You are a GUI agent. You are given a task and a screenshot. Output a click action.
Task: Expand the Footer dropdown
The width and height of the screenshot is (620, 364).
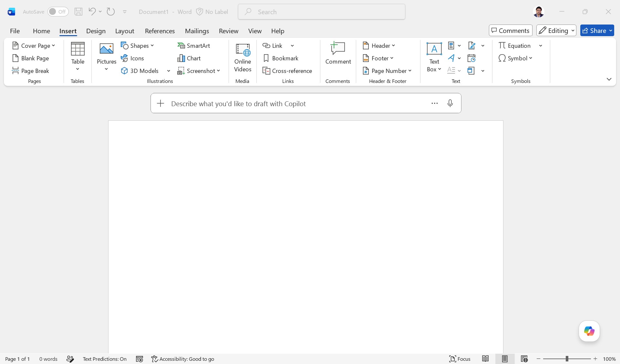click(x=378, y=58)
